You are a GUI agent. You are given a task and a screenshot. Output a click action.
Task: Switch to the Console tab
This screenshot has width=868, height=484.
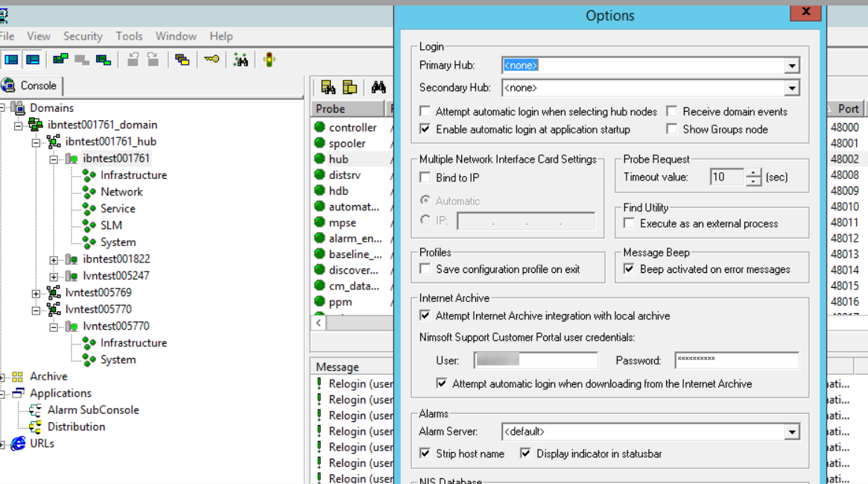[x=31, y=85]
